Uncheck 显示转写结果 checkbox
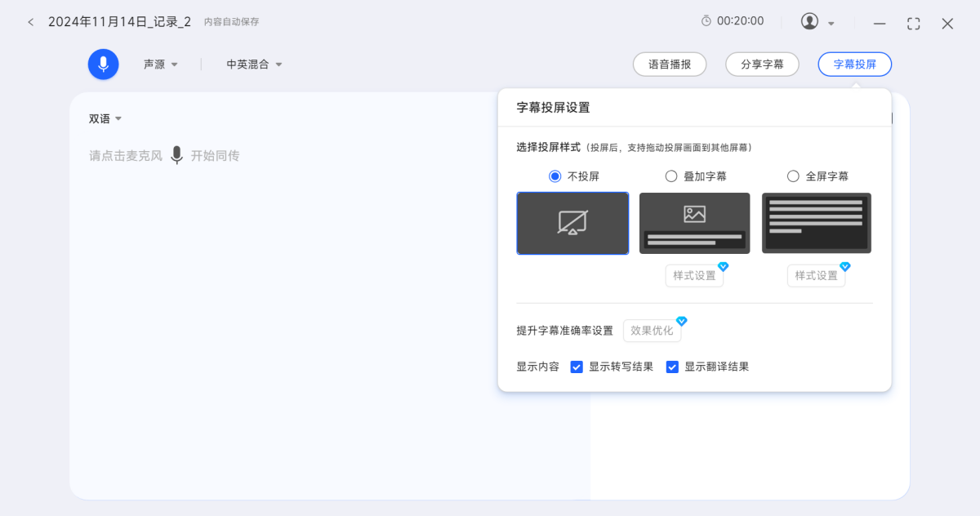The image size is (980, 516). tap(577, 367)
